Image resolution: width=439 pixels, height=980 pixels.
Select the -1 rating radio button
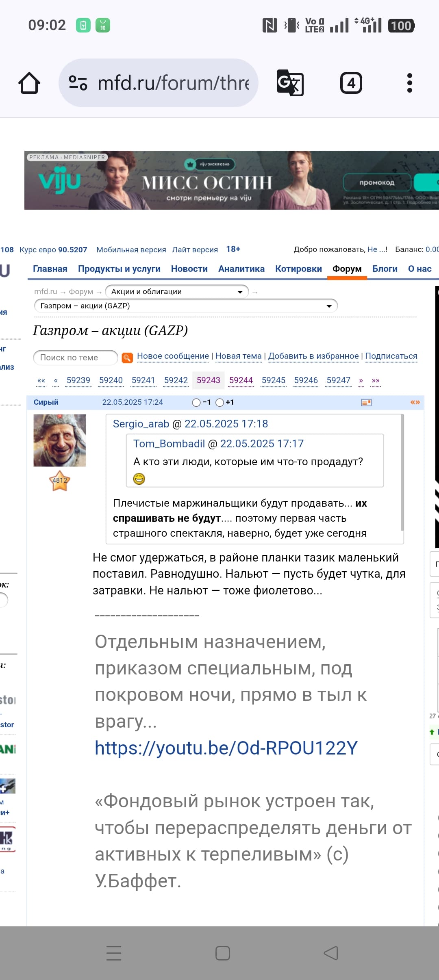(x=196, y=402)
